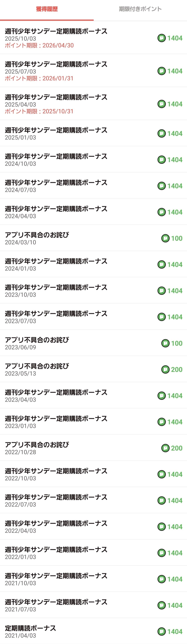Click ポイント期限：2026/04/30 expiry text
187x644 pixels.
pos(39,45)
